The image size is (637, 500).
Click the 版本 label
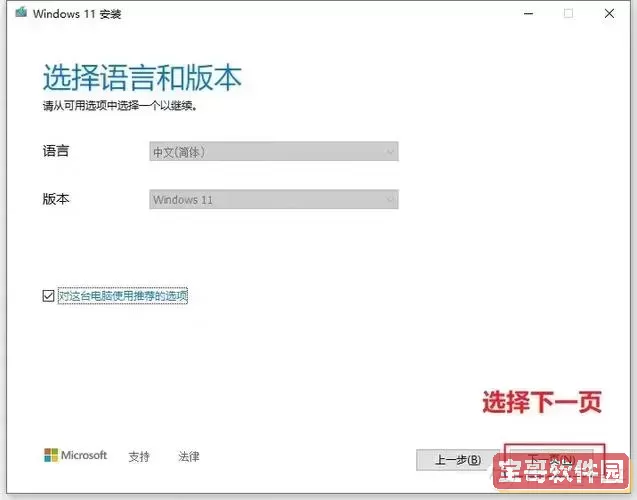click(56, 199)
